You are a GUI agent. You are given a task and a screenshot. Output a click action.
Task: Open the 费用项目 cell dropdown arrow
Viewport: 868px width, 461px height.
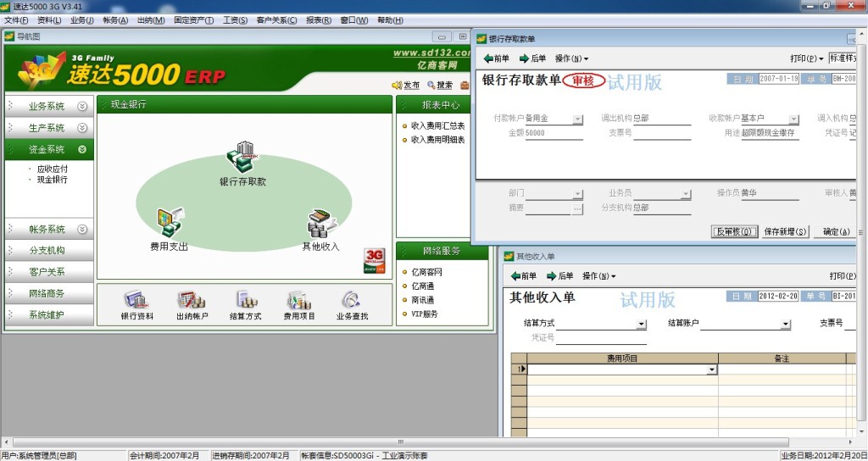click(x=712, y=369)
